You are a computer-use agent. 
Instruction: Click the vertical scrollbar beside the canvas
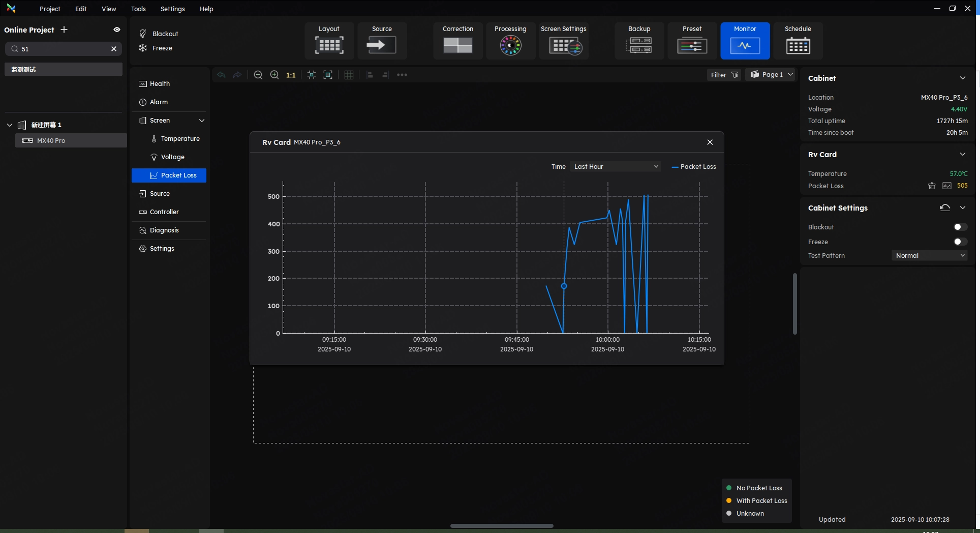click(794, 304)
